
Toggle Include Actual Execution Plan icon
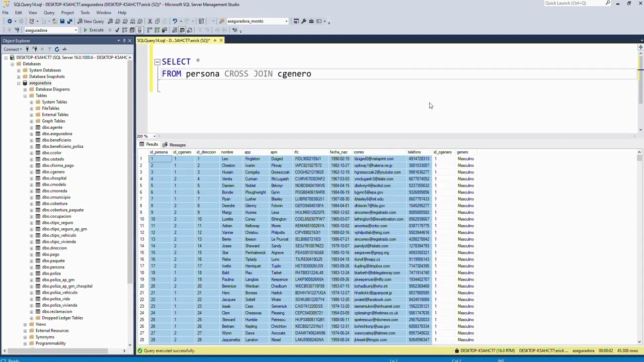pyautogui.click(x=149, y=30)
